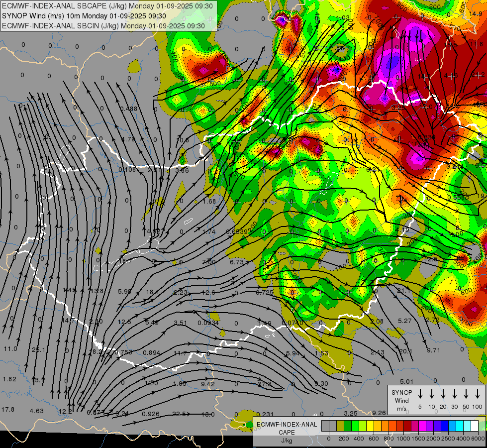Click the 3.25 map value
487x448 pixels.
click(351, 414)
